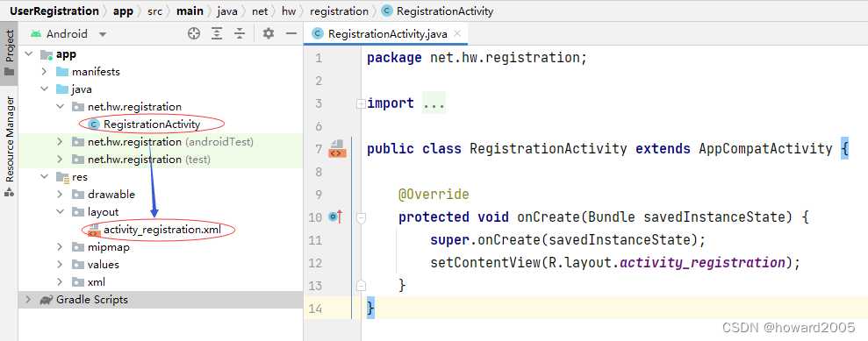This screenshot has height=341, width=868.
Task: Expand the folded import block on line 3
Action: [361, 104]
